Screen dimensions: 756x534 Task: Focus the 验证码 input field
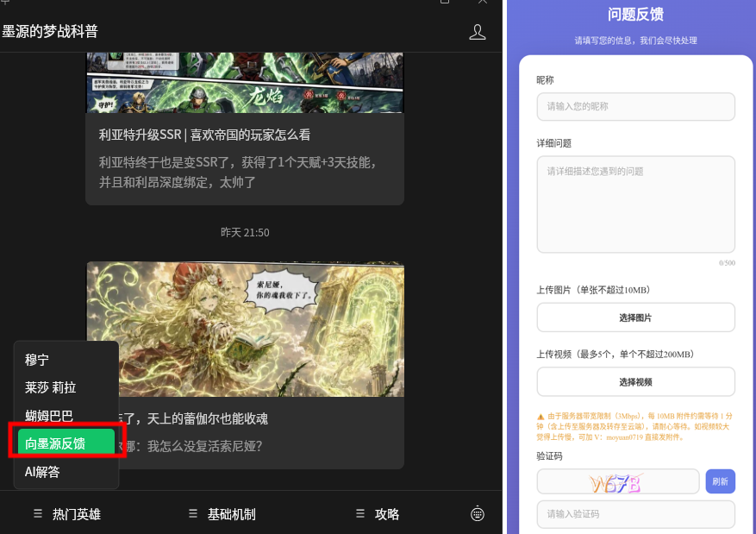[x=635, y=514]
